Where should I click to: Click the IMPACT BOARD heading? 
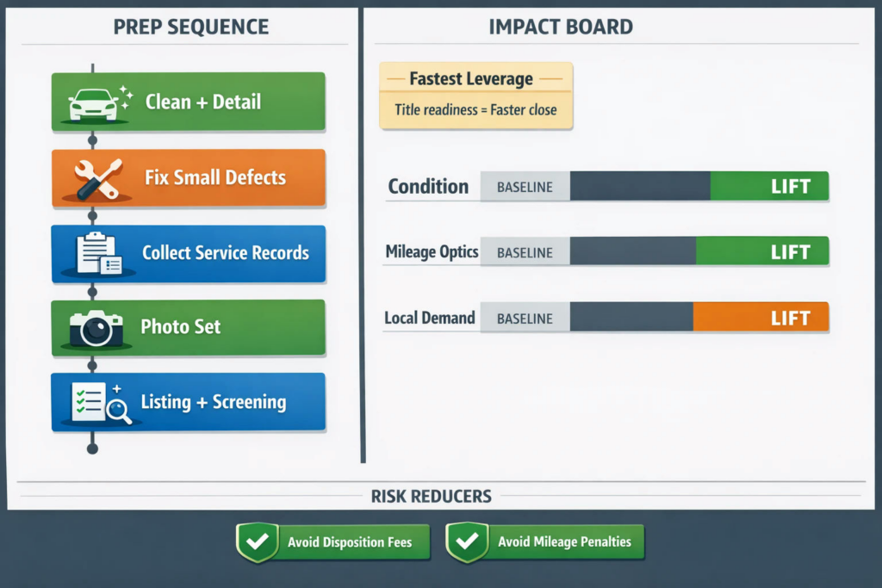pos(561,27)
